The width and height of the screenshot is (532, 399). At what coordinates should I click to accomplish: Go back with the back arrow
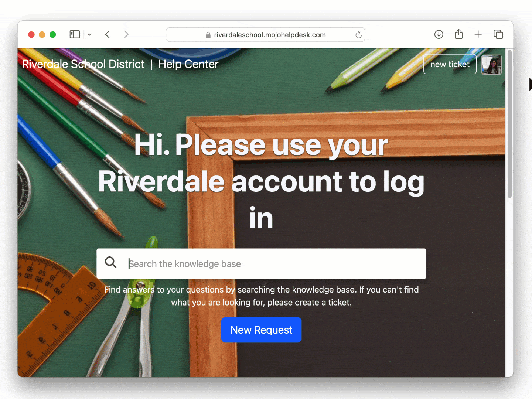pyautogui.click(x=108, y=34)
